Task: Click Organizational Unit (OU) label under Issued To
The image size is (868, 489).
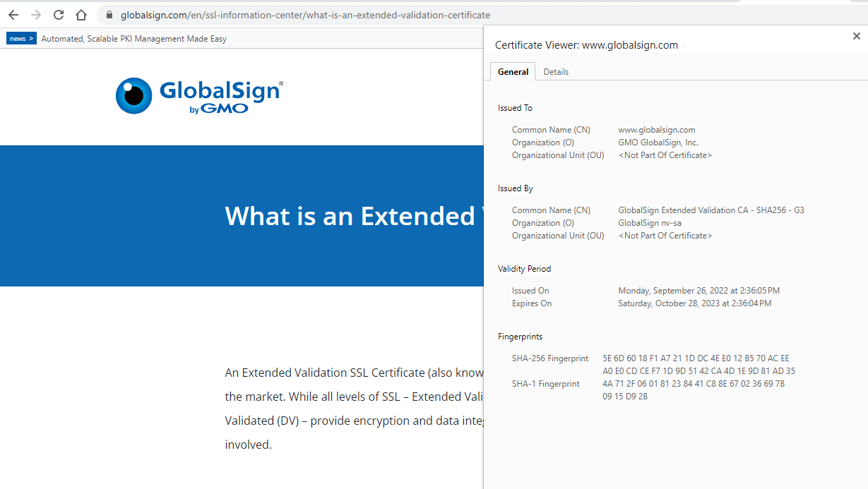Action: (x=558, y=155)
